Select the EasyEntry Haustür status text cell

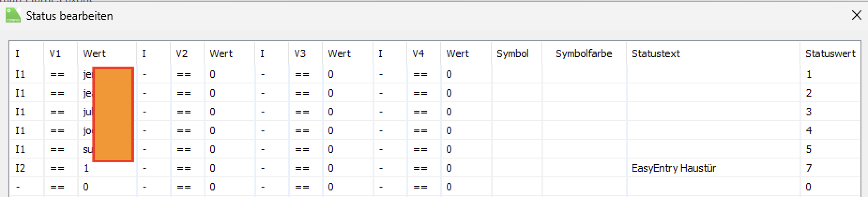[674, 168]
